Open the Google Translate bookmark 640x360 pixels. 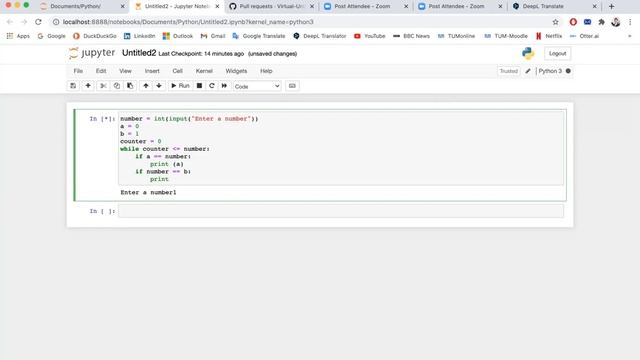point(259,36)
